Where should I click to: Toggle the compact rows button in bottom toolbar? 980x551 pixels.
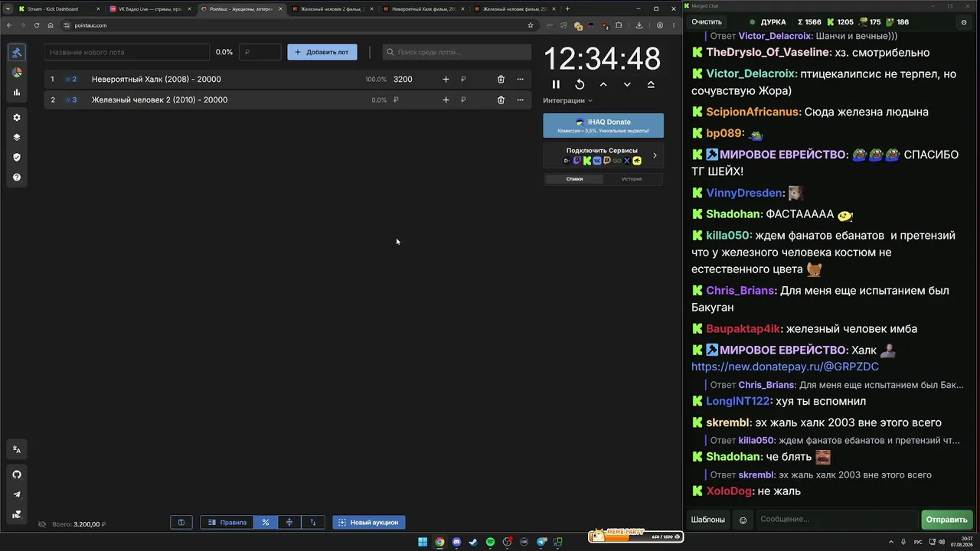(289, 523)
